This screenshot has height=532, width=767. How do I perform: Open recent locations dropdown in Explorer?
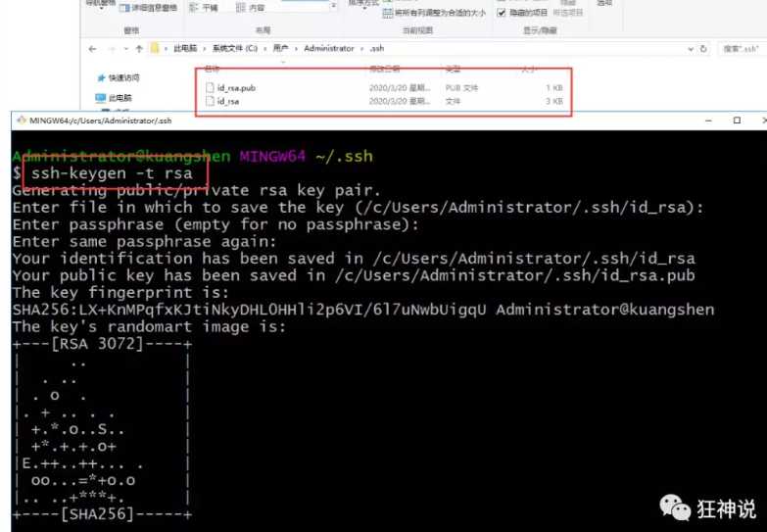pyautogui.click(x=125, y=48)
